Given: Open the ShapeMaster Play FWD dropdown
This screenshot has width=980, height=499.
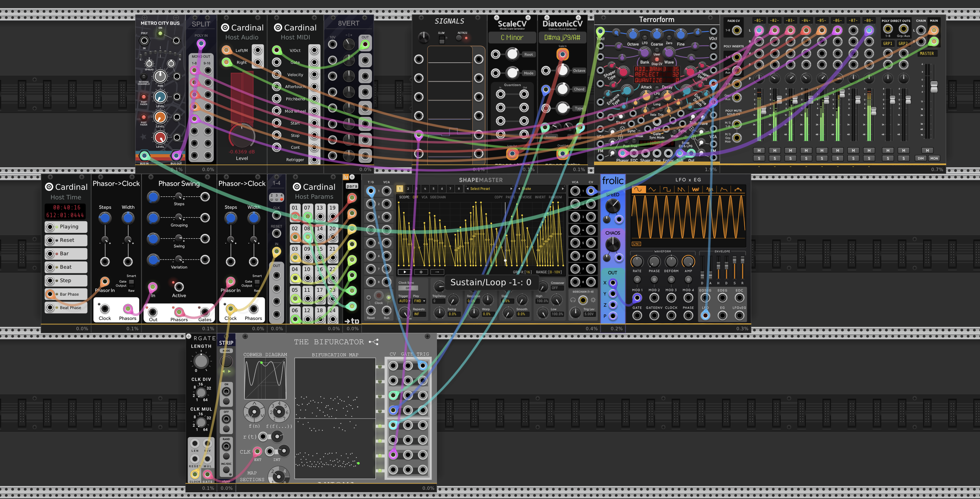Looking at the screenshot, I should 419,301.
